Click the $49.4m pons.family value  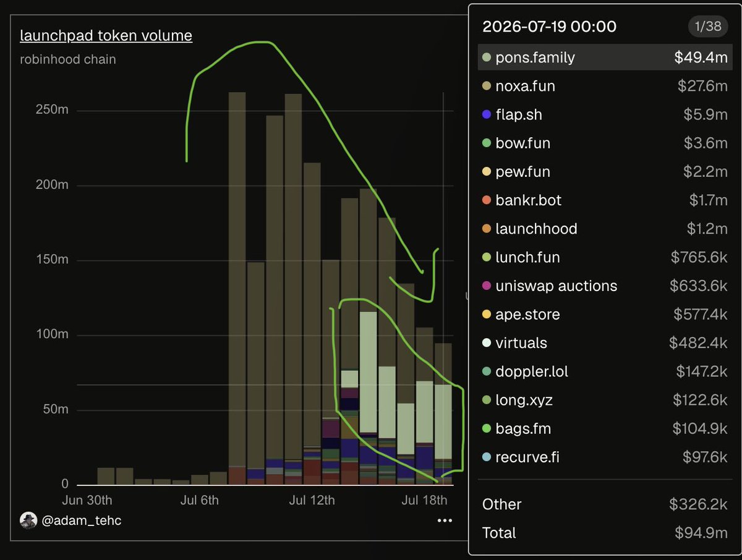(701, 57)
